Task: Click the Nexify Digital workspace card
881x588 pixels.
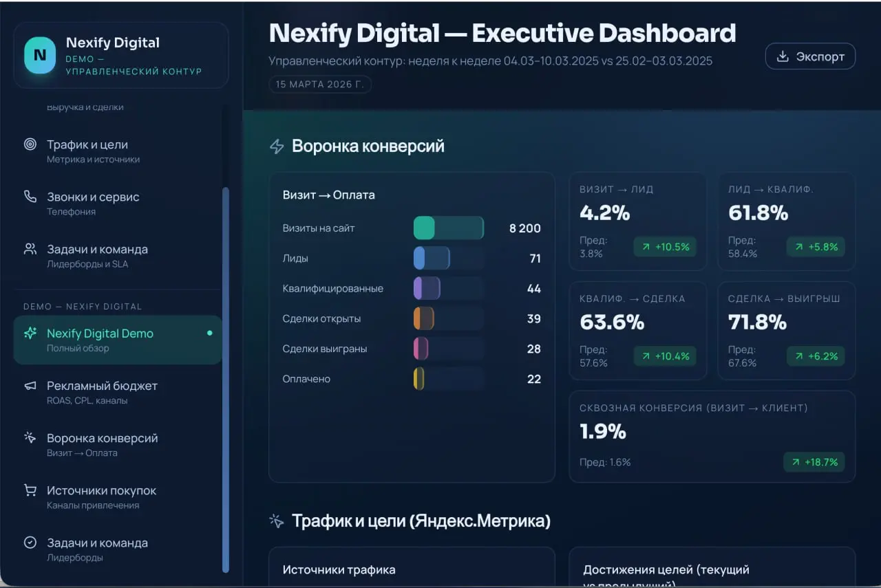Action: point(121,56)
